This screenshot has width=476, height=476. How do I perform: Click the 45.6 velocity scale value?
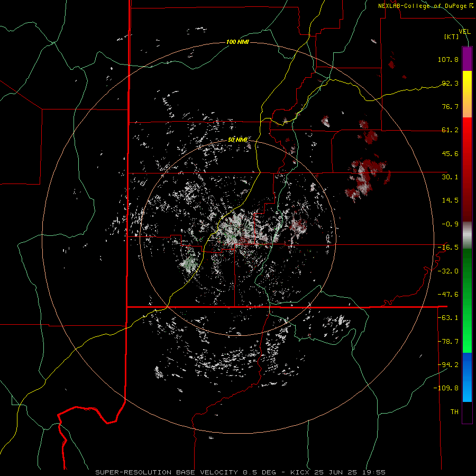pos(450,153)
